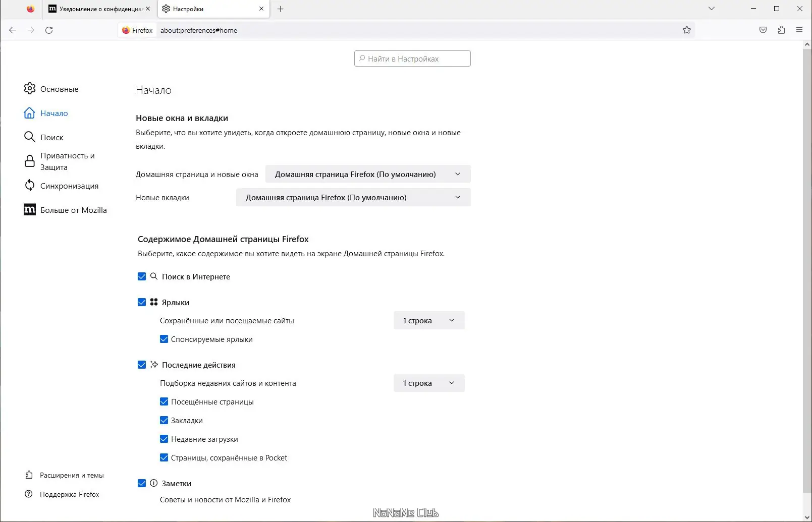Click the Найти в Настройках search field
The image size is (812, 522).
[412, 59]
